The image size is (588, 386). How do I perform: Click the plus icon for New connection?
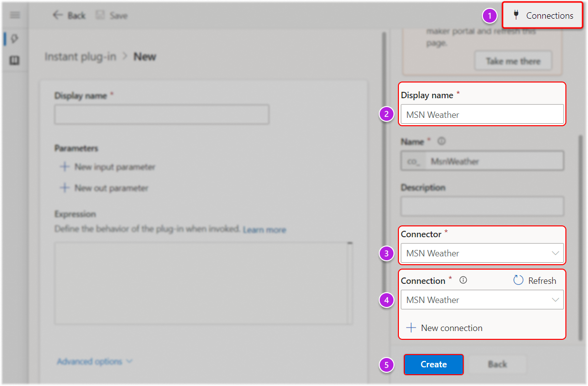[x=411, y=328]
